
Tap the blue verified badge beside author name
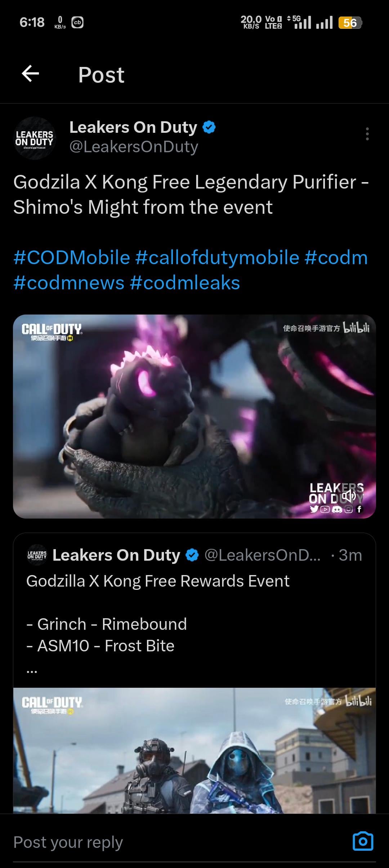[x=209, y=127]
